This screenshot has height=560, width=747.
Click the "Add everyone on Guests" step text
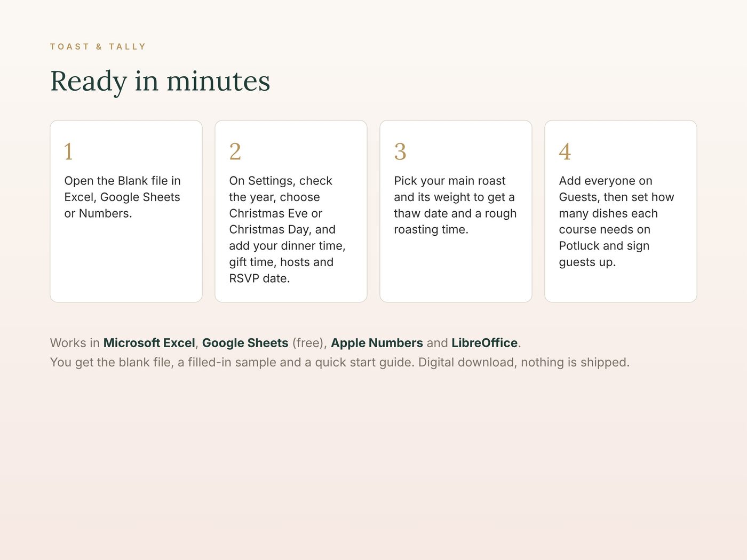click(x=616, y=221)
